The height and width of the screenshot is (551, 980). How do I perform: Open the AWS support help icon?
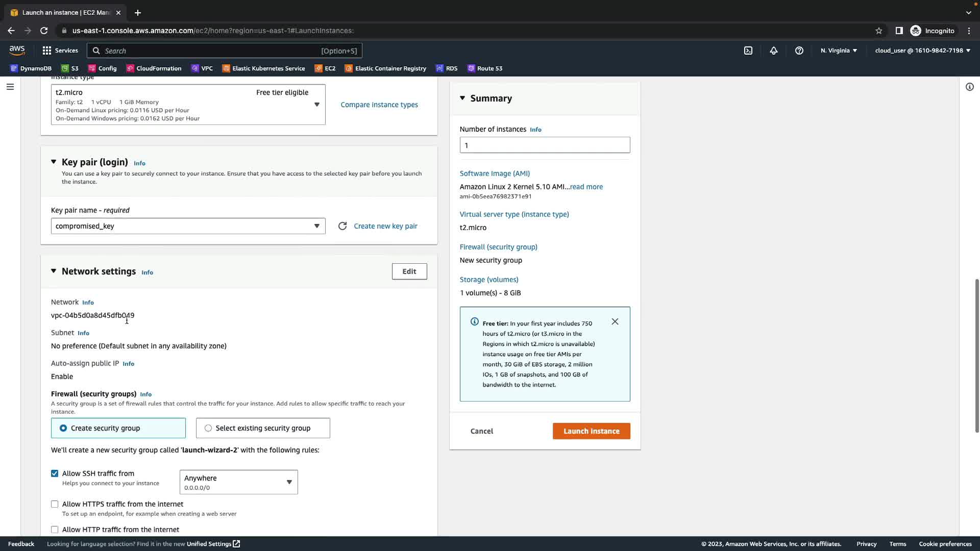coord(799,51)
